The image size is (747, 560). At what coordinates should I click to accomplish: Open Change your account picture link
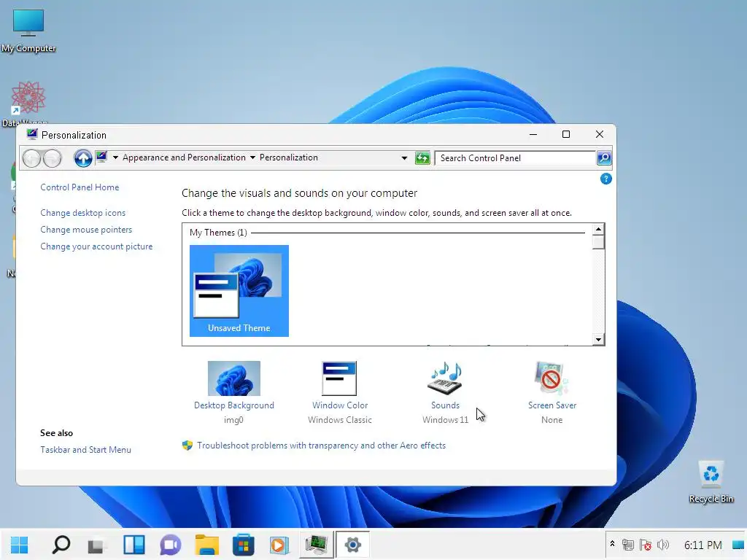[96, 246]
